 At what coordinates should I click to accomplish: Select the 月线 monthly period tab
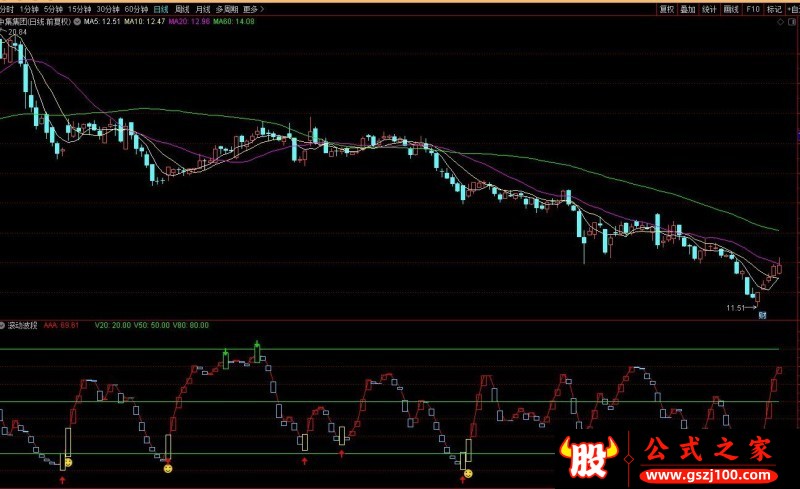pos(203,8)
